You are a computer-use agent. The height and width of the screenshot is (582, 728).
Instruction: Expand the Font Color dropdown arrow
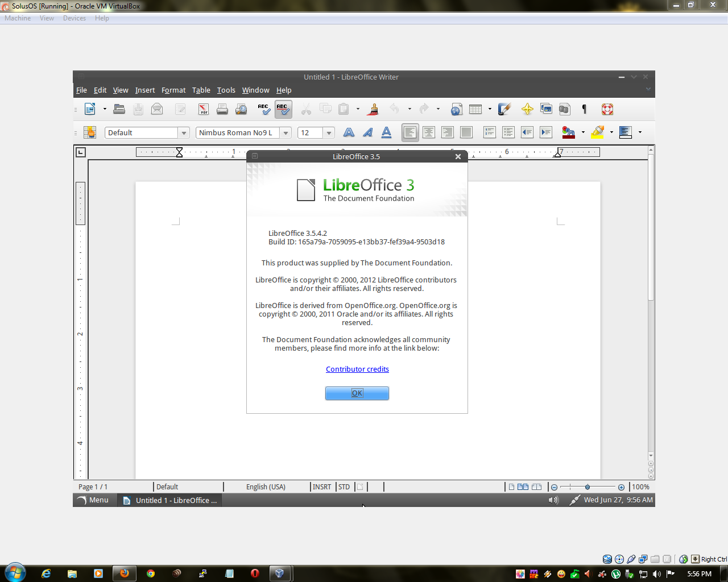[583, 132]
